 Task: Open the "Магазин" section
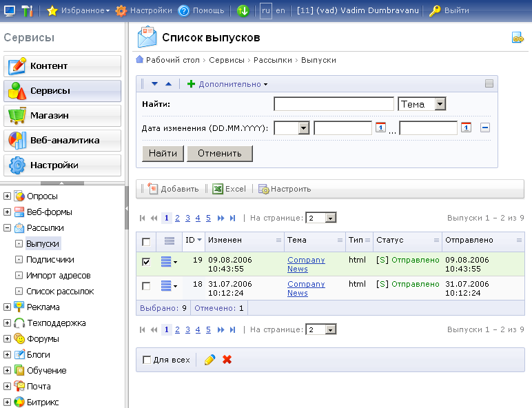(62, 116)
